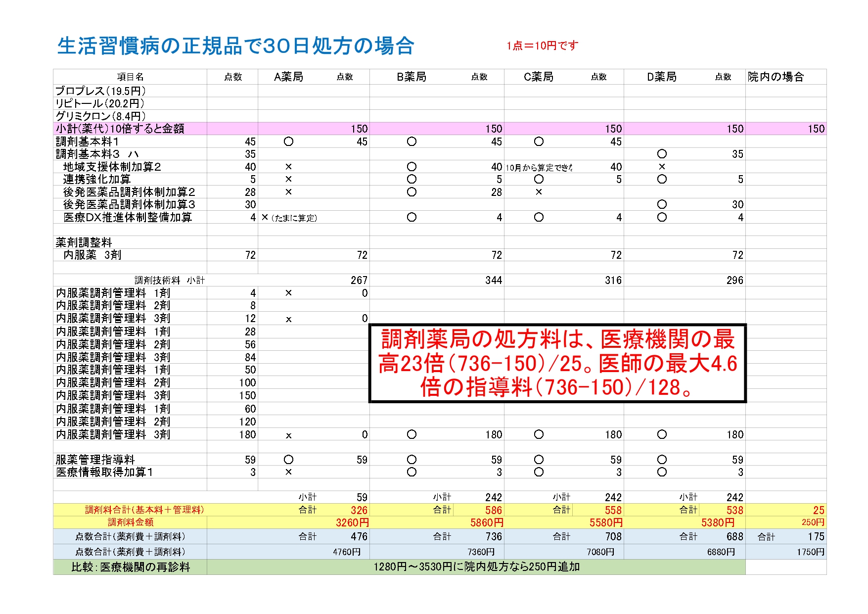Screen dimensions: 868x614
Task: Select the 296 subtotal for D薬局
Action: pos(735,281)
